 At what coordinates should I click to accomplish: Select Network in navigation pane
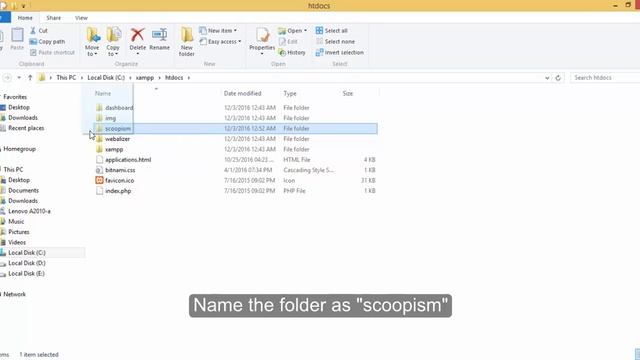click(14, 294)
